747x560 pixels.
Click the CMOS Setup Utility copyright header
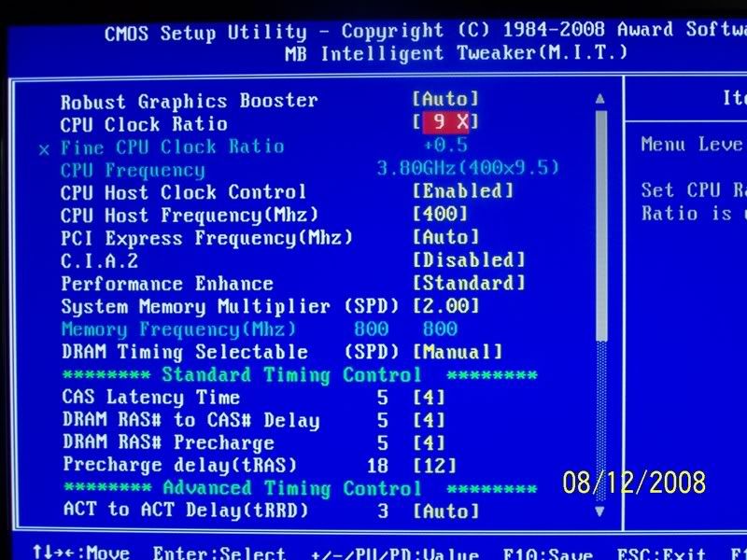(426, 32)
